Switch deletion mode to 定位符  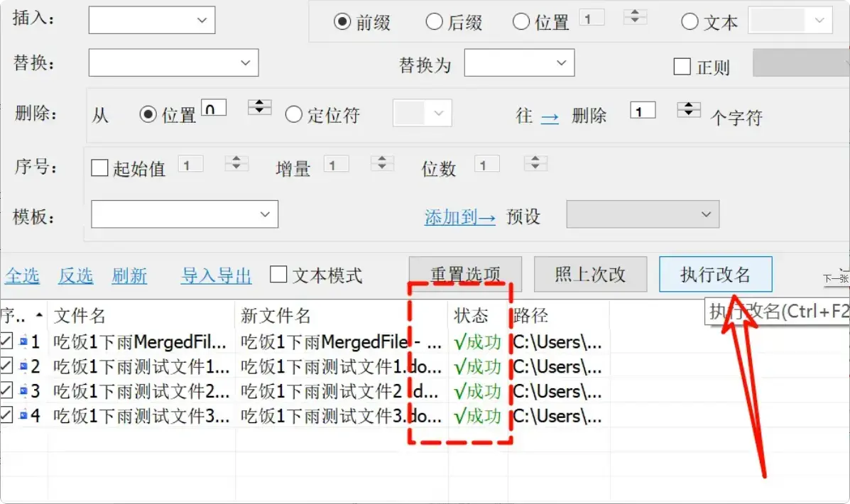[293, 114]
